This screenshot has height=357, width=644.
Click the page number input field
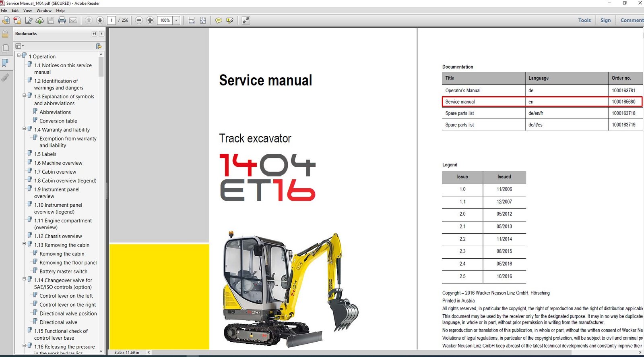(111, 20)
